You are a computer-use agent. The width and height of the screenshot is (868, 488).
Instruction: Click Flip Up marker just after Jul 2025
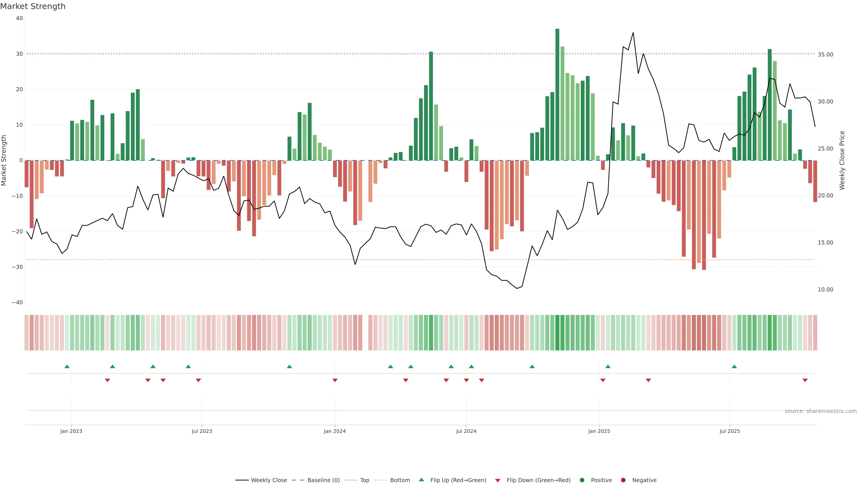click(734, 366)
